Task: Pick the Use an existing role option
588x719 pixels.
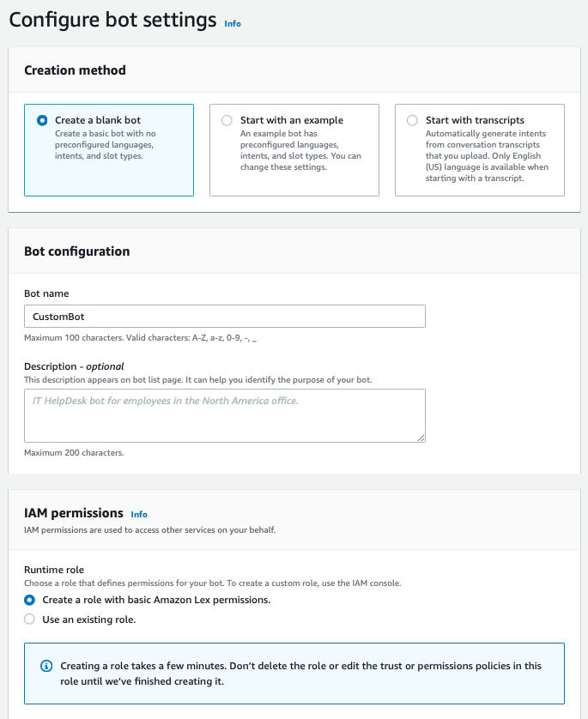Action: 30,619
